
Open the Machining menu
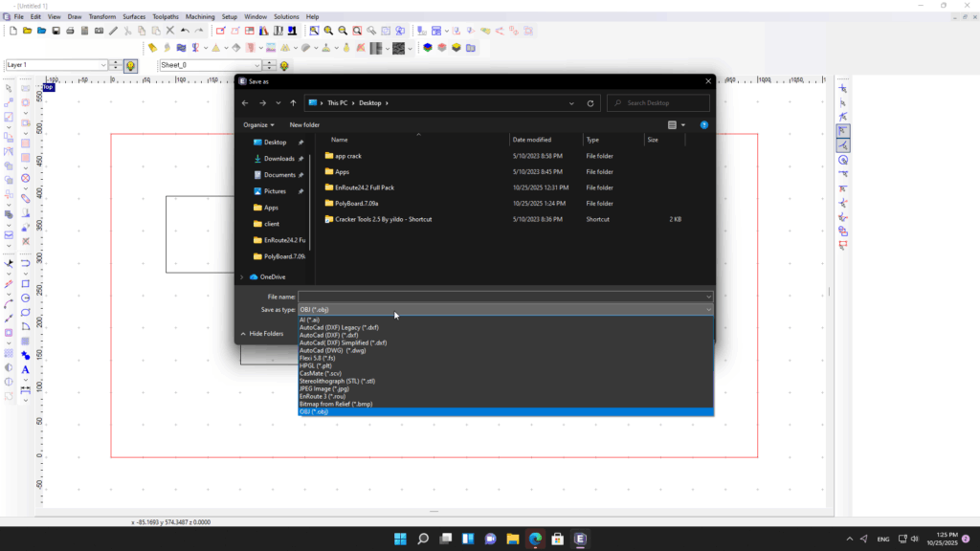click(x=200, y=16)
